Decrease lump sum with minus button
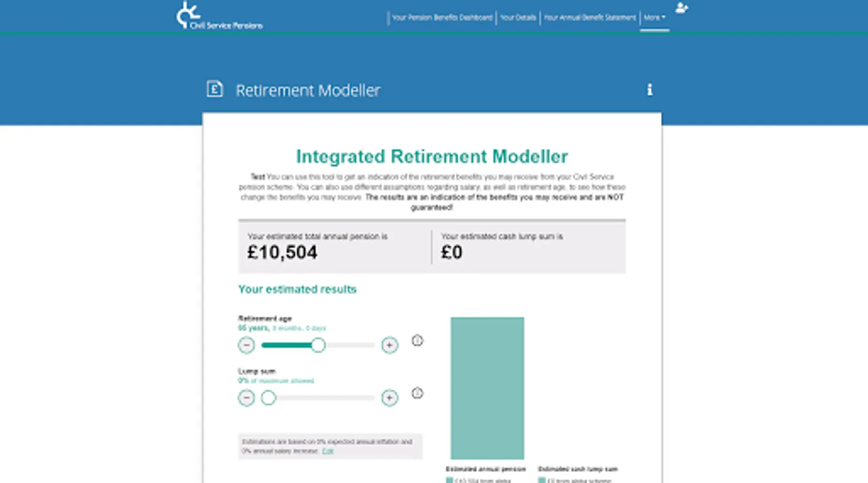868x483 pixels. coord(246,398)
